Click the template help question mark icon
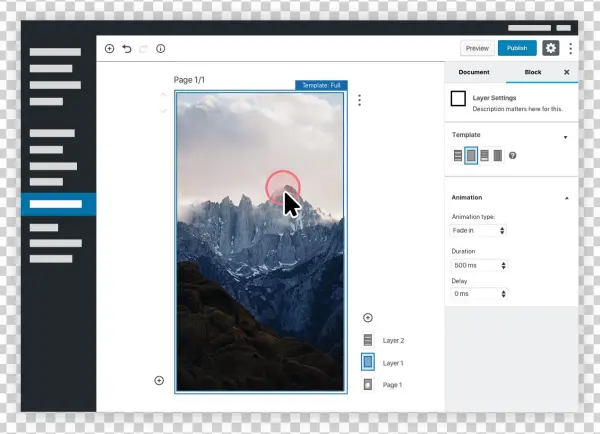The height and width of the screenshot is (434, 600). point(513,156)
